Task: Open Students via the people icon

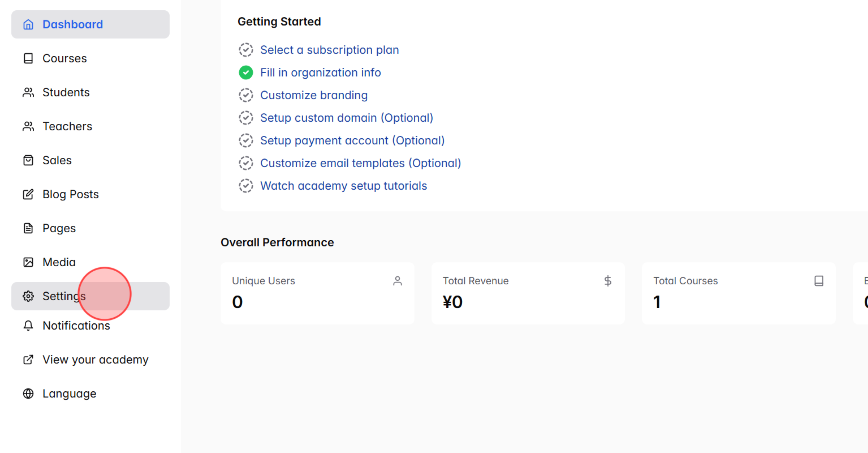Action: pos(28,92)
